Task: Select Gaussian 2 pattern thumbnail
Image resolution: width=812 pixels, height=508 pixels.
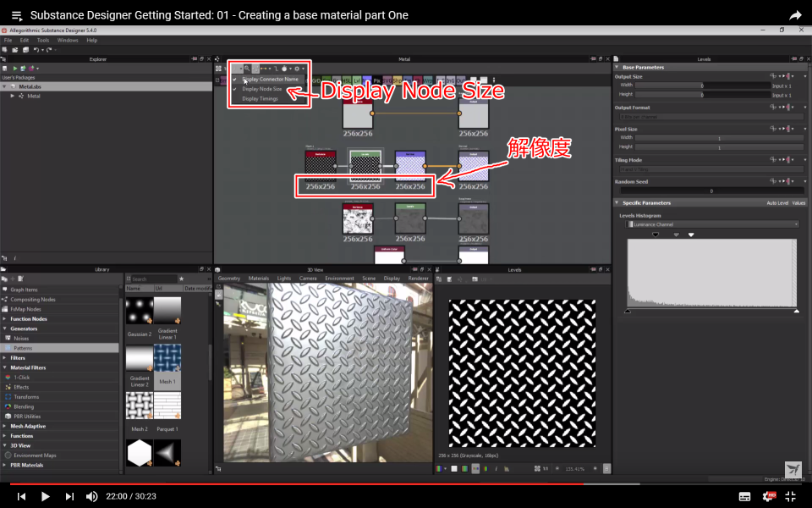Action: click(x=140, y=310)
